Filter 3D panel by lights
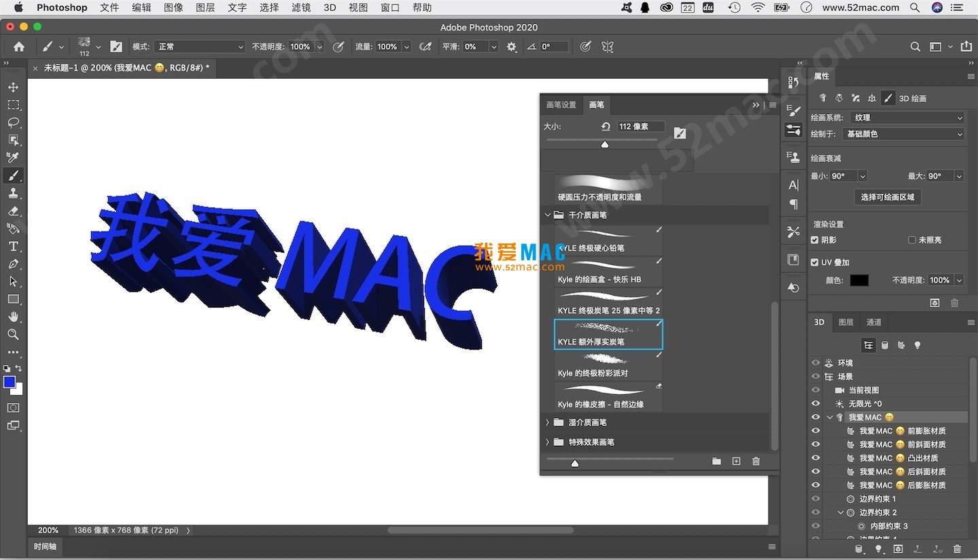Screen dimensions: 978x560 tap(918, 345)
